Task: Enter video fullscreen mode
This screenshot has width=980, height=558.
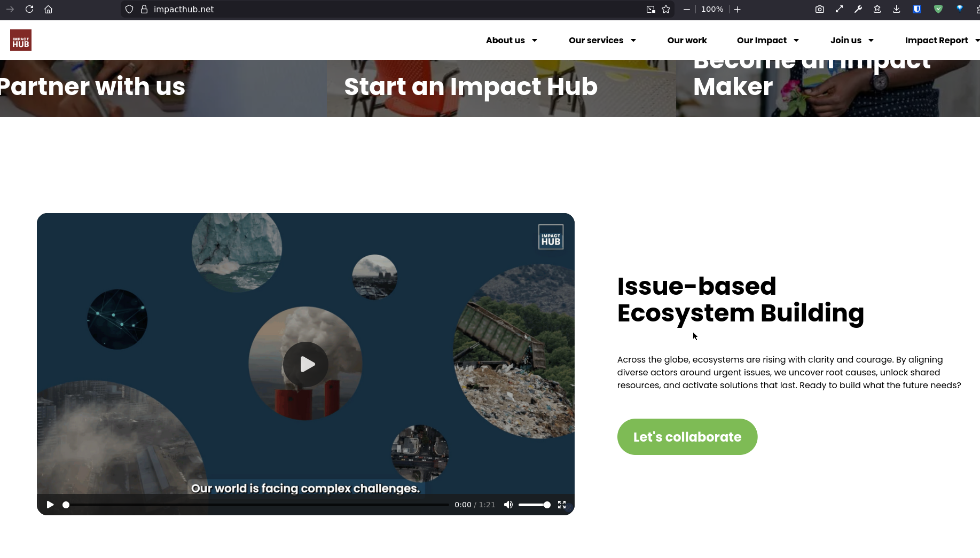Action: [562, 505]
